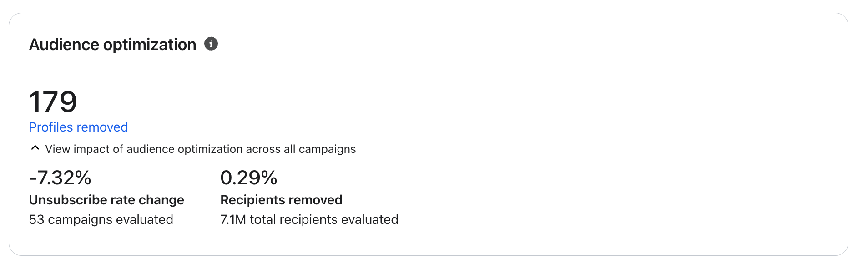This screenshot has height=274, width=868.
Task: Click the "7.1M total recipients evaluated" text
Action: (309, 219)
